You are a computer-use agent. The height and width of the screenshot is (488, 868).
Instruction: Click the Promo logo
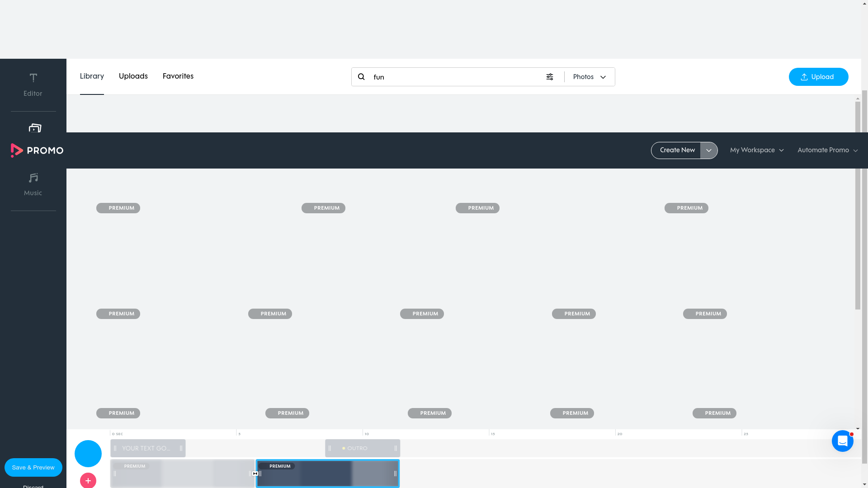37,150
